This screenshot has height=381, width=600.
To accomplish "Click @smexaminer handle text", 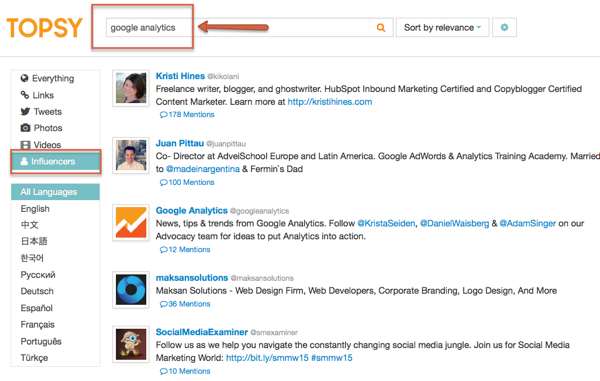I will [274, 333].
